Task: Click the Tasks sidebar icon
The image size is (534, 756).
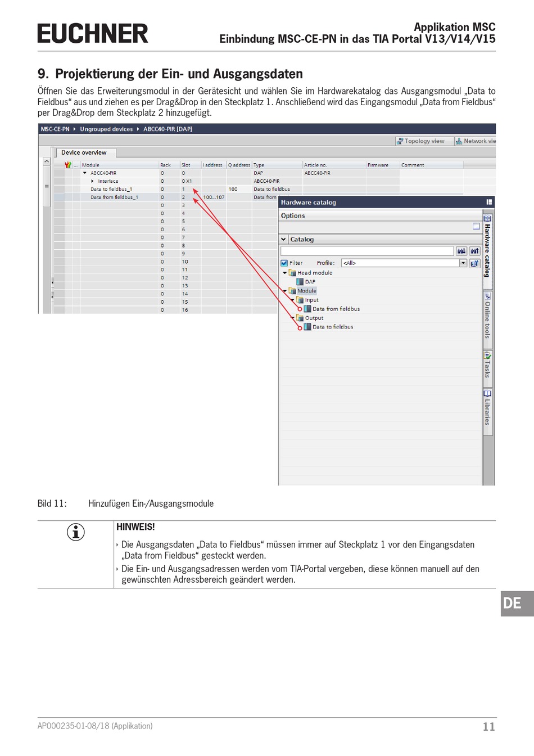Action: click(x=487, y=356)
